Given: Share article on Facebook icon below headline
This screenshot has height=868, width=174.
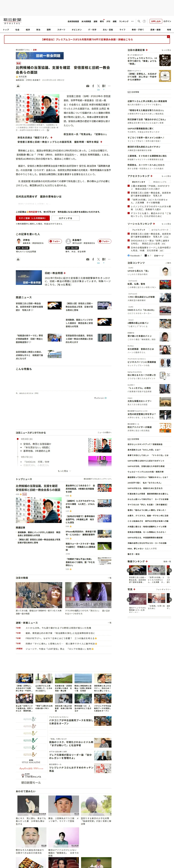Looking at the screenshot, I should click(93, 86).
